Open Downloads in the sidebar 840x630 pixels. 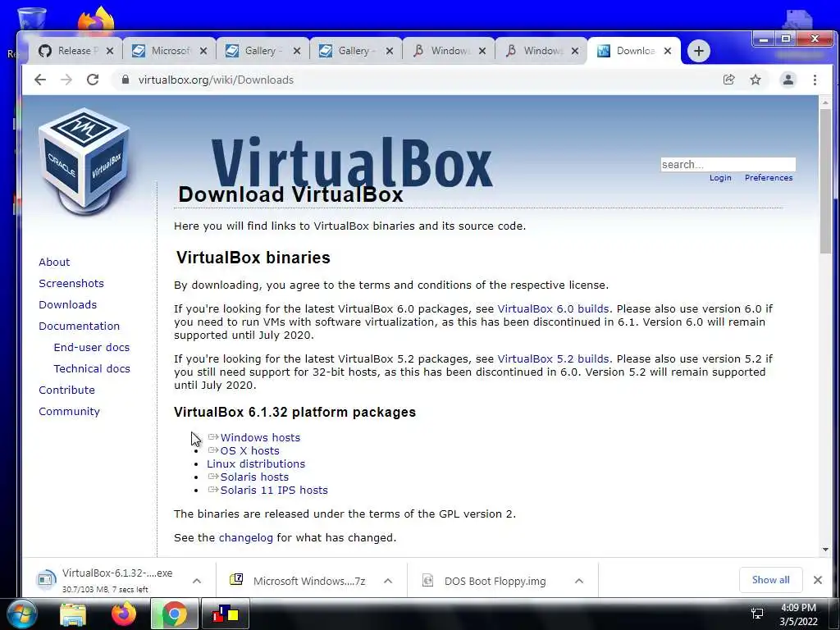[x=67, y=305]
